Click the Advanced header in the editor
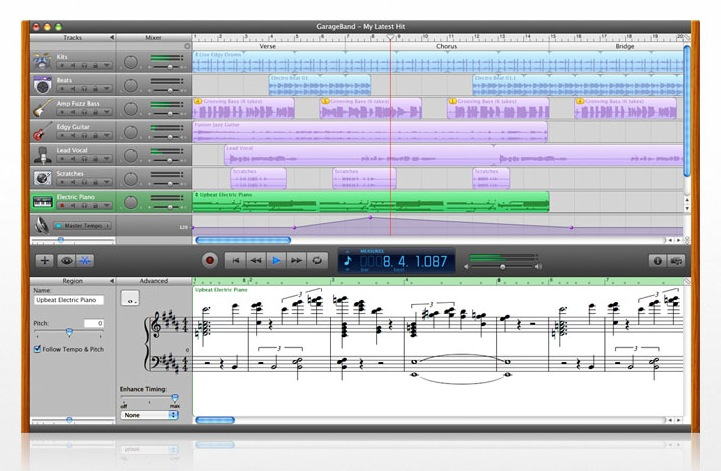Image resolution: width=721 pixels, height=471 pixels. [154, 281]
